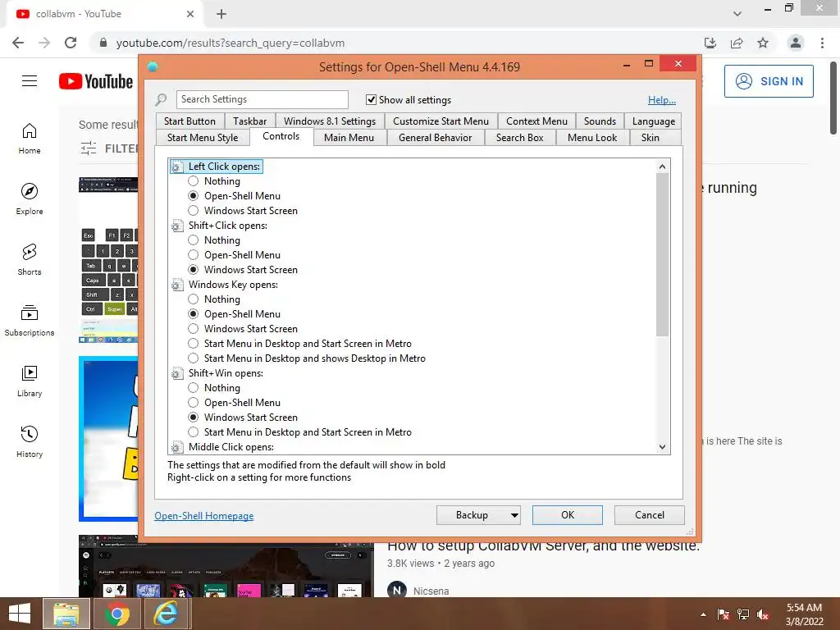The height and width of the screenshot is (630, 840).
Task: Open Internet Explorer from taskbar
Action: pos(166,614)
